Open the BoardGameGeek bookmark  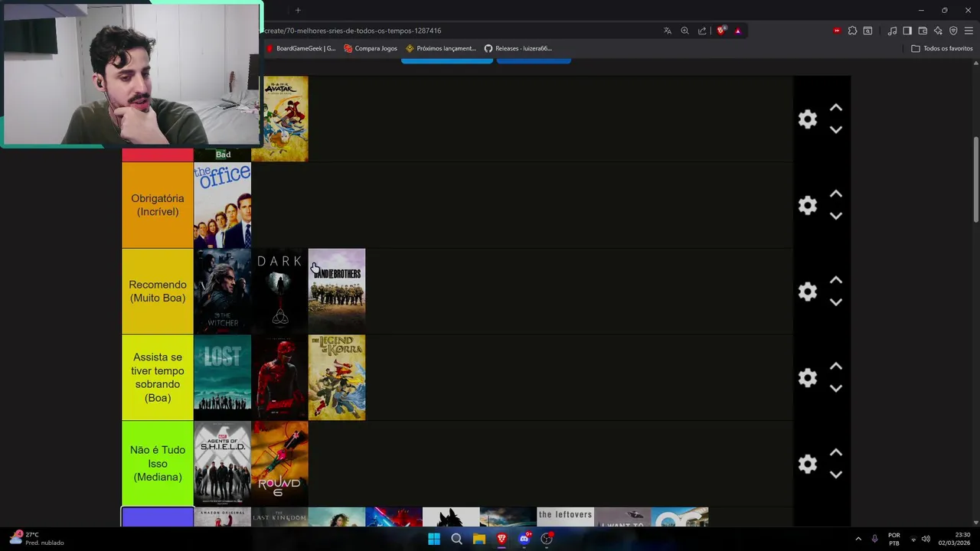tap(301, 48)
